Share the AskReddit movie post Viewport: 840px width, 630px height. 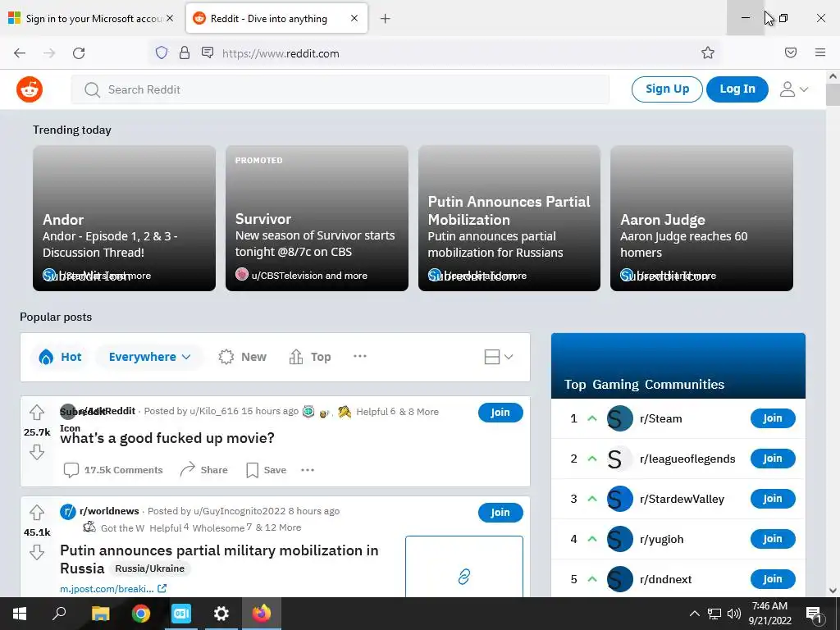(x=204, y=470)
